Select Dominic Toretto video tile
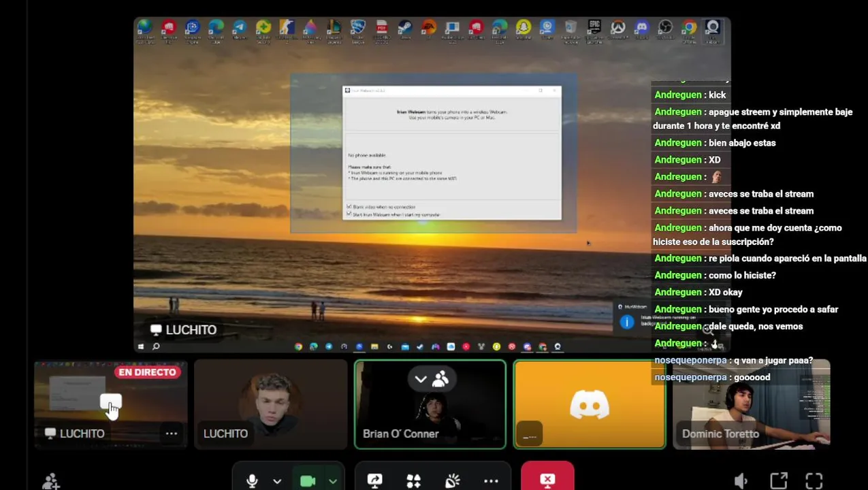 752,405
